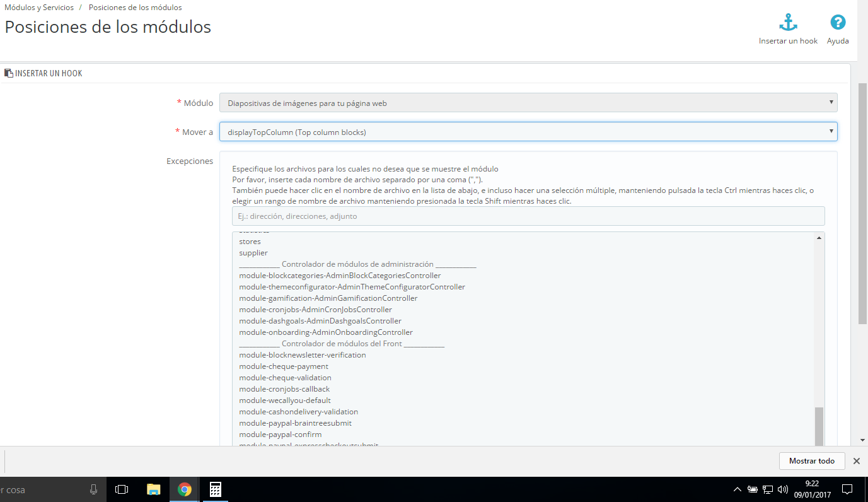Choose "module-onboarding-AdminOnboardingController" in the list

coord(326,332)
